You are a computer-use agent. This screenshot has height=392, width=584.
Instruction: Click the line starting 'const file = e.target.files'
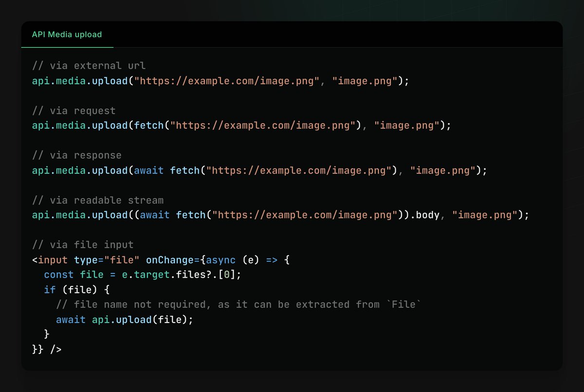pyautogui.click(x=143, y=275)
